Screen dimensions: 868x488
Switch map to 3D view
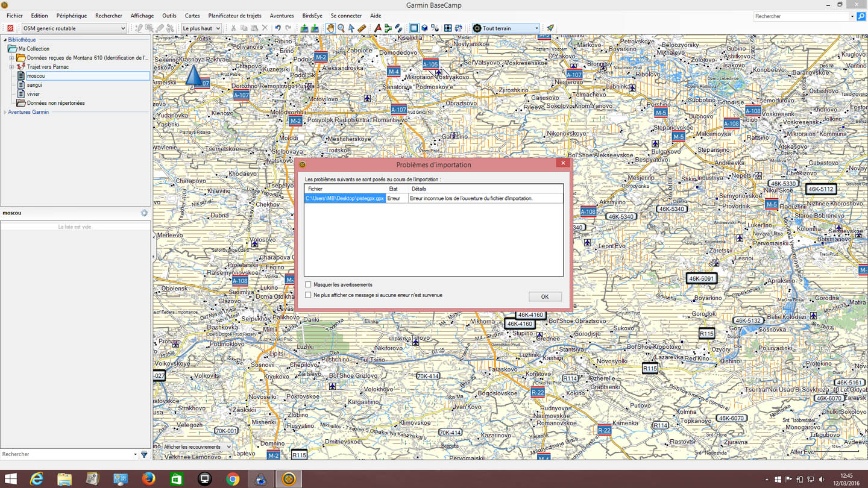pos(424,28)
